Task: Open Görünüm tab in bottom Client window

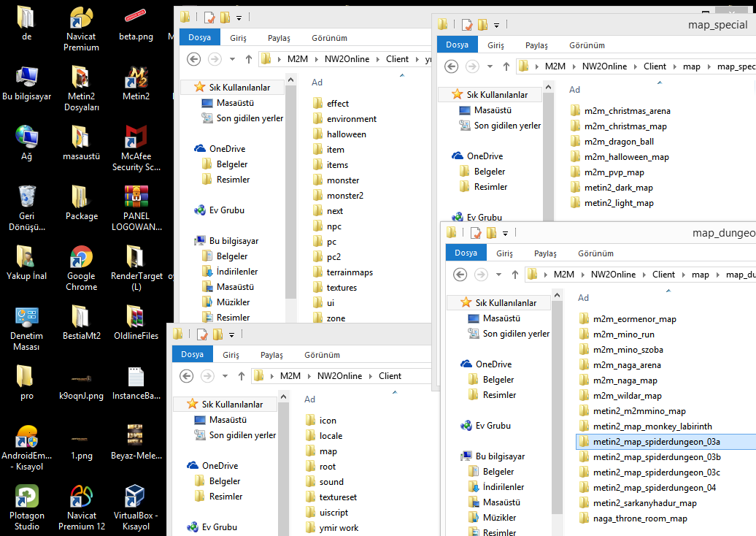Action: click(322, 355)
